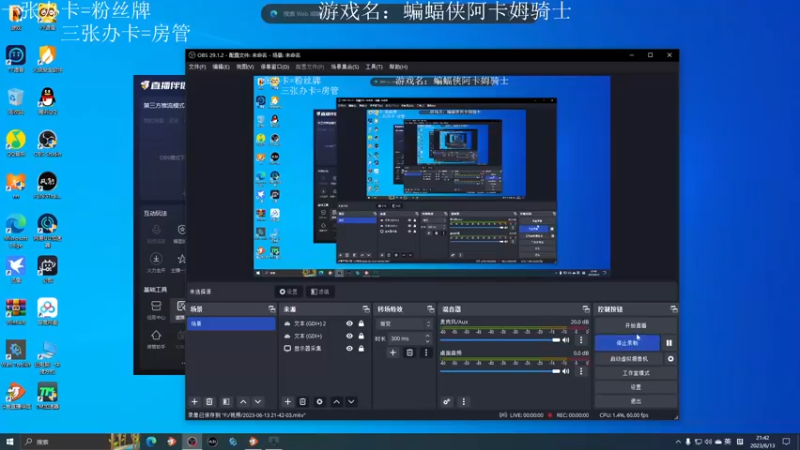Screen dimensions: 800x450
Task: Open virtual camera settings gear icon
Action: point(670,359)
